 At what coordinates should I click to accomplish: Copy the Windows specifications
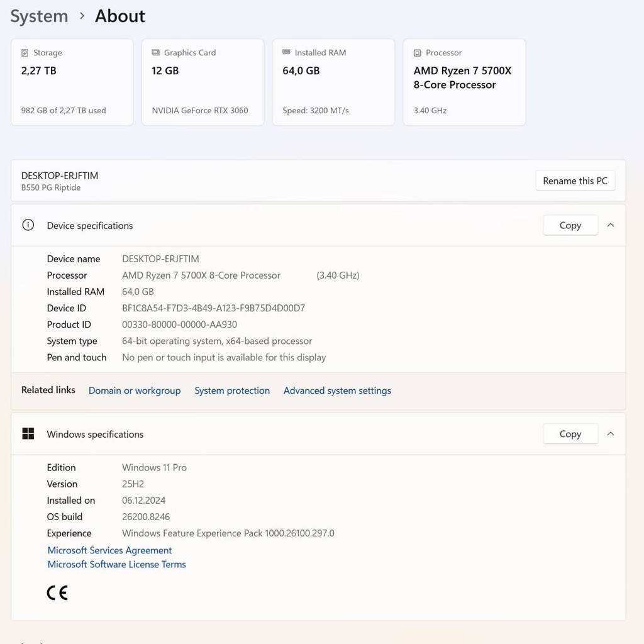[570, 434]
